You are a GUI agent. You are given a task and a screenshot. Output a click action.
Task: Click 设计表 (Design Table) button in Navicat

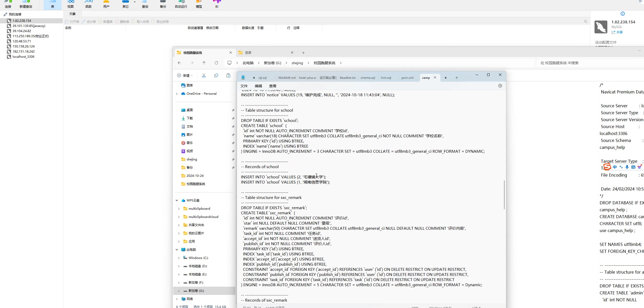(x=89, y=22)
